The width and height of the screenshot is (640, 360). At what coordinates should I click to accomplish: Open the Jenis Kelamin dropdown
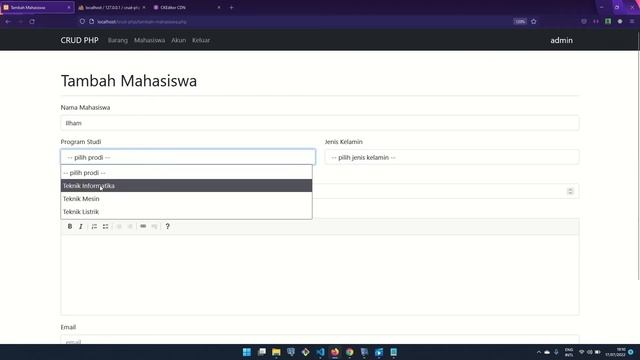[452, 157]
